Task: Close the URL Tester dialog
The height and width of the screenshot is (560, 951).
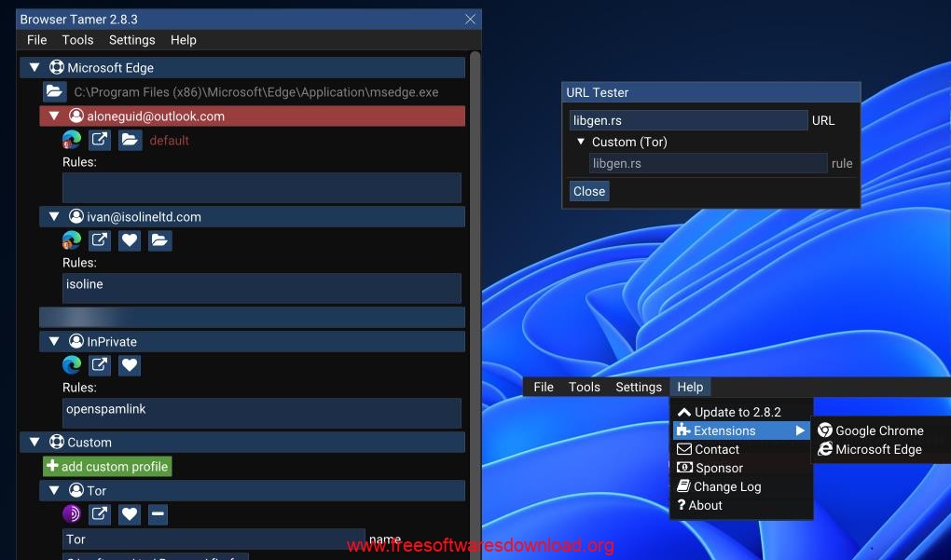Action: point(589,191)
